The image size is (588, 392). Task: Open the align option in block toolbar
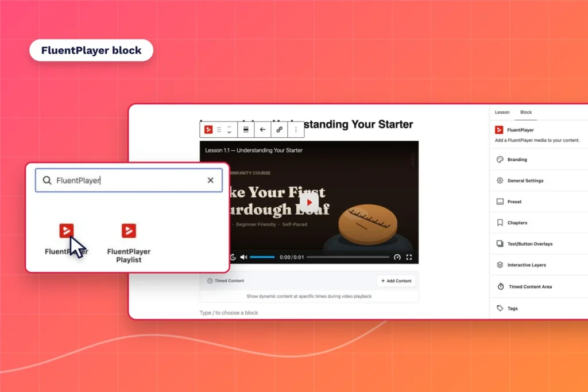(x=246, y=130)
